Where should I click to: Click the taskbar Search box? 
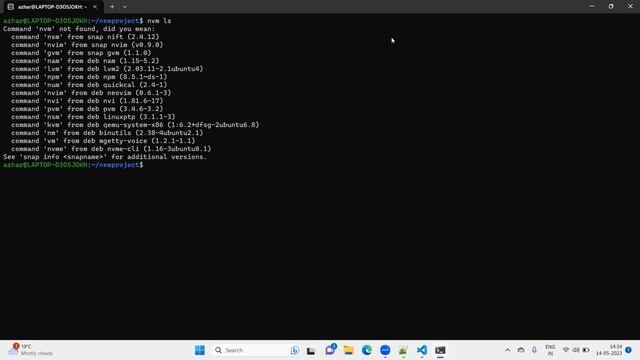pyautogui.click(x=256, y=350)
